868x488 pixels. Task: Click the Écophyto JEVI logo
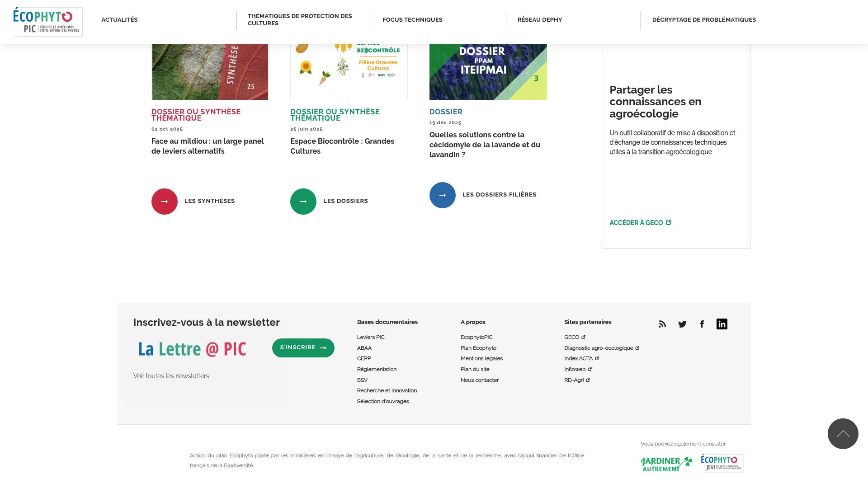pyautogui.click(x=722, y=463)
